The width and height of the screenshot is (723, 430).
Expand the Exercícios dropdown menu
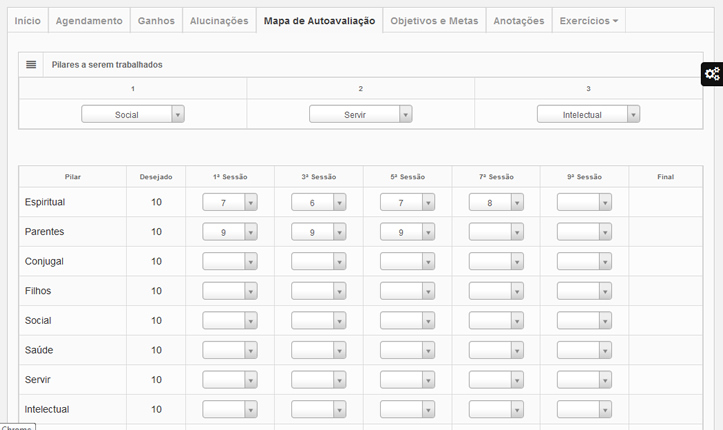[x=588, y=21]
